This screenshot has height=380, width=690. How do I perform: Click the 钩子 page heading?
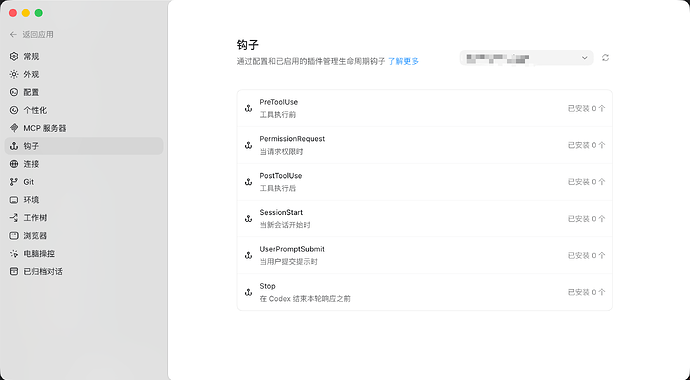pyautogui.click(x=248, y=45)
